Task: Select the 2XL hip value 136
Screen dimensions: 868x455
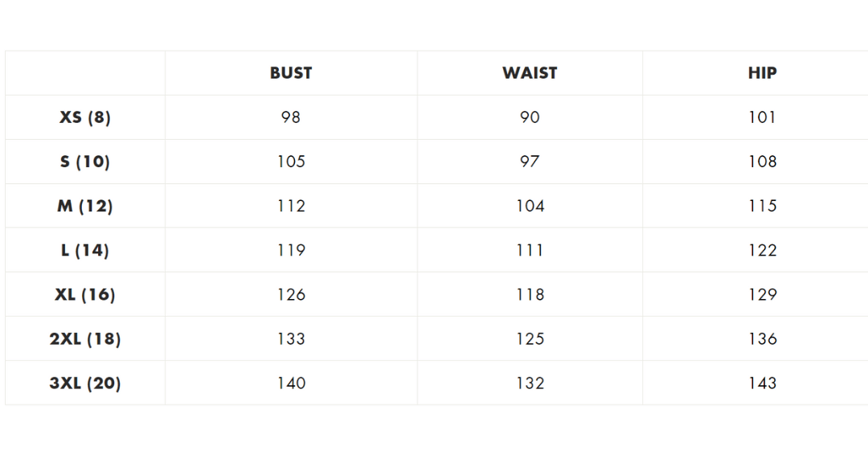Action: pos(762,338)
